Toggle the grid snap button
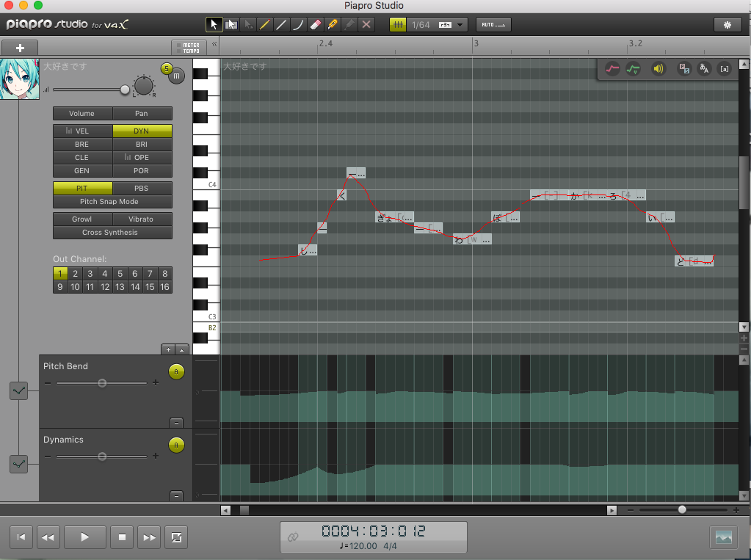Viewport: 751px width, 560px height. pyautogui.click(x=398, y=24)
